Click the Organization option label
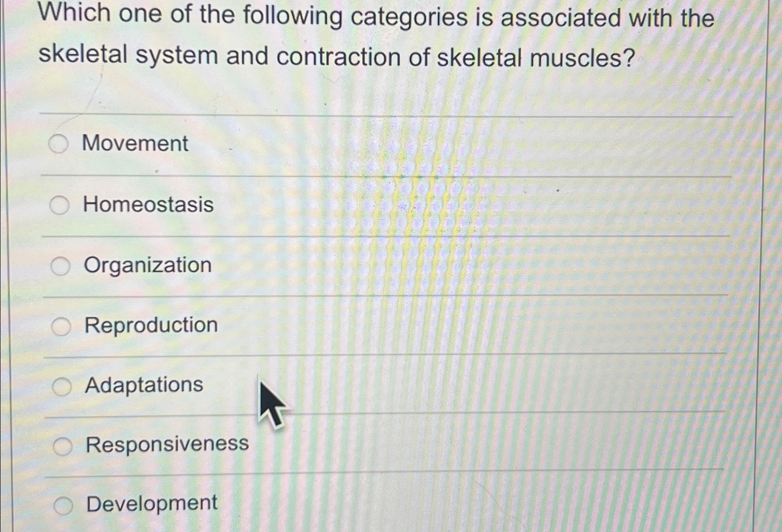 point(145,265)
